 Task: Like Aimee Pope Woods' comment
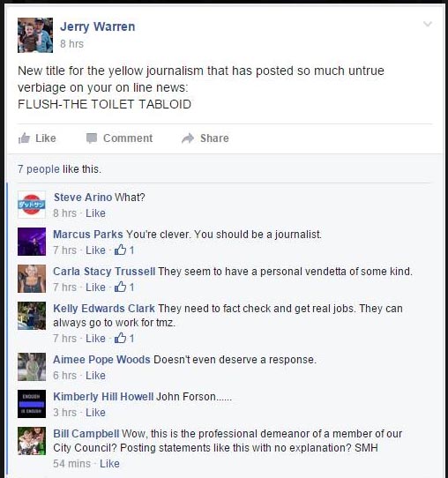(x=95, y=376)
